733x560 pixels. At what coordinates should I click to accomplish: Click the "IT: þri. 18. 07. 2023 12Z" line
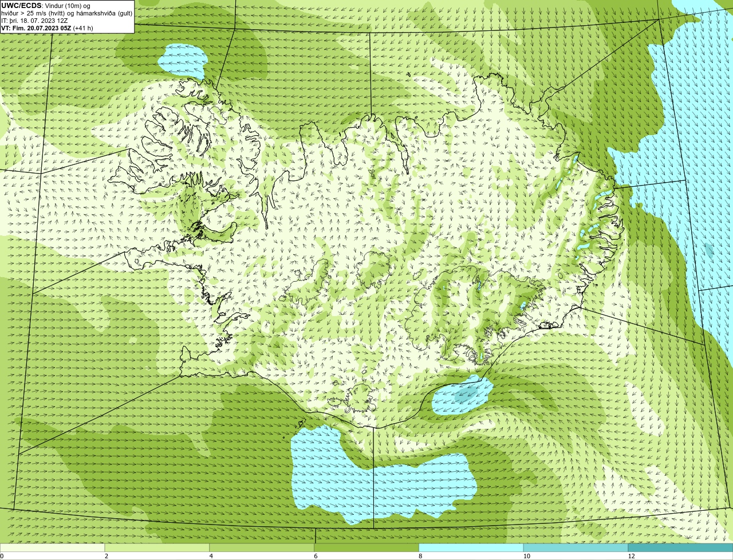tap(34, 21)
